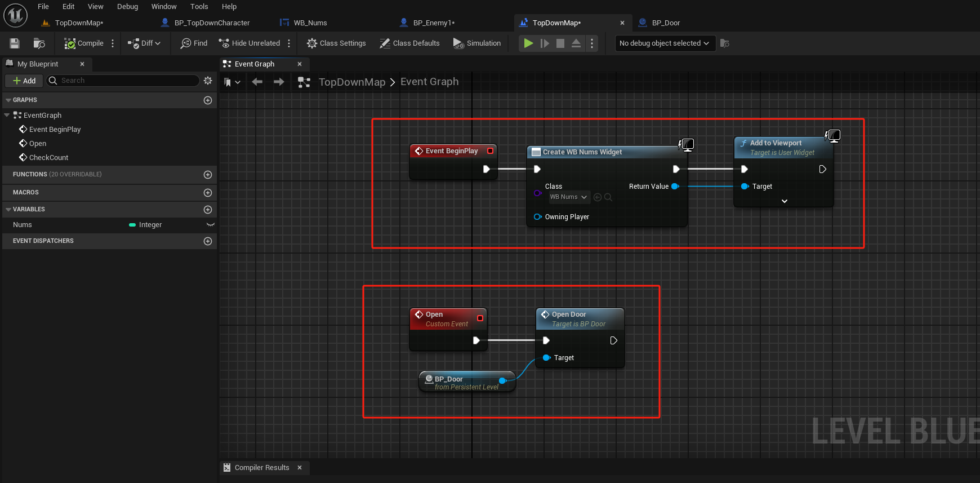The width and height of the screenshot is (980, 483).
Task: Add a new event dispatcher
Action: (x=208, y=241)
